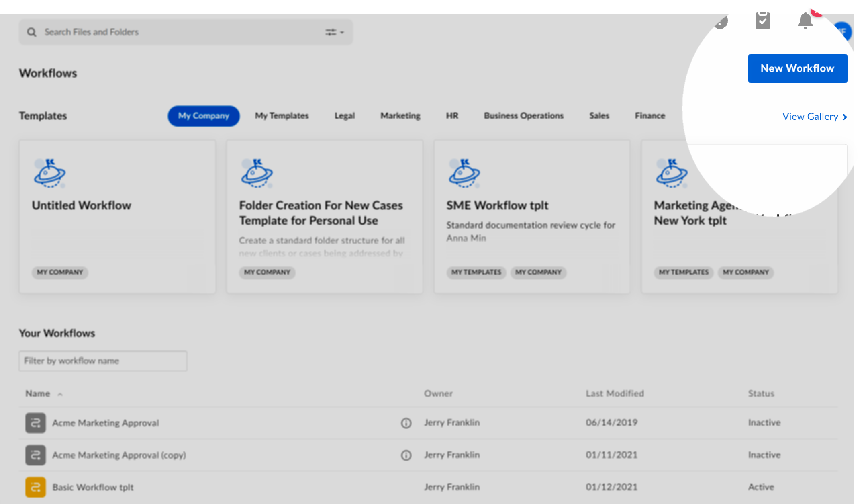This screenshot has height=504, width=868.
Task: Select the My Company templates tab
Action: [x=204, y=116]
